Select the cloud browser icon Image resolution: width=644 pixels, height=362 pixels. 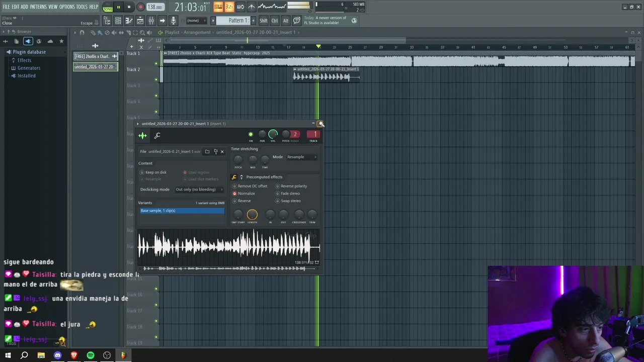point(50,41)
